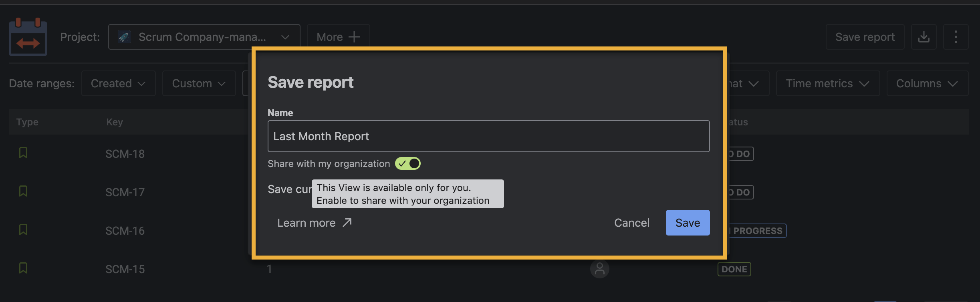
Task: Click the SCM-15 story bookmark icon
Action: coord(23,268)
